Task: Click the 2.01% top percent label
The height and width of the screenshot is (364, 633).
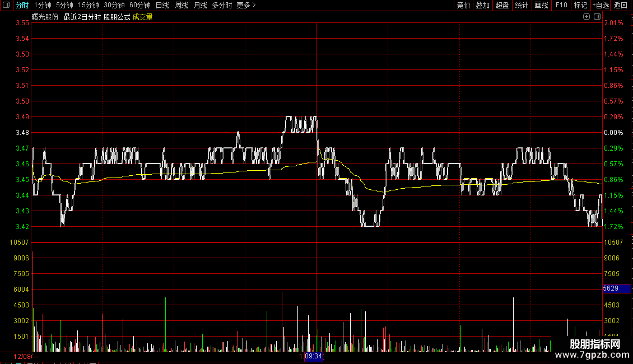Action: click(x=613, y=23)
